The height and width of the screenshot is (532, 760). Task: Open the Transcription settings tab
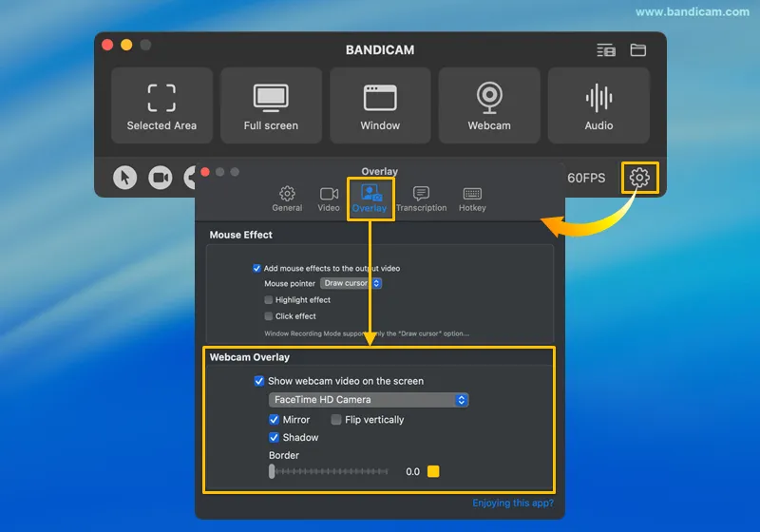(421, 199)
